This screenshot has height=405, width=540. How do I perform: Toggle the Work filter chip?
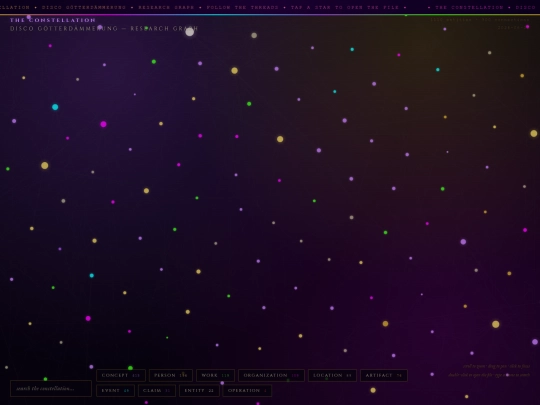click(x=215, y=375)
